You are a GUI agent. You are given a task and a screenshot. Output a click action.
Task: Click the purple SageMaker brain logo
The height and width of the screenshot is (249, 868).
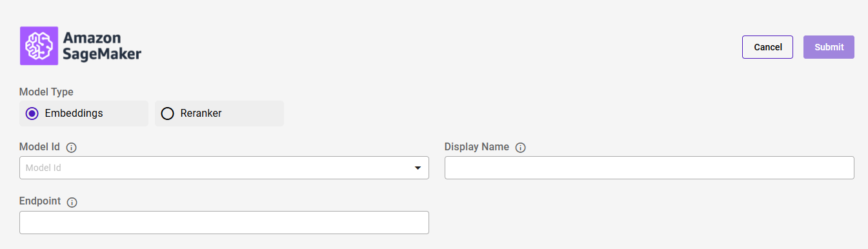(39, 46)
